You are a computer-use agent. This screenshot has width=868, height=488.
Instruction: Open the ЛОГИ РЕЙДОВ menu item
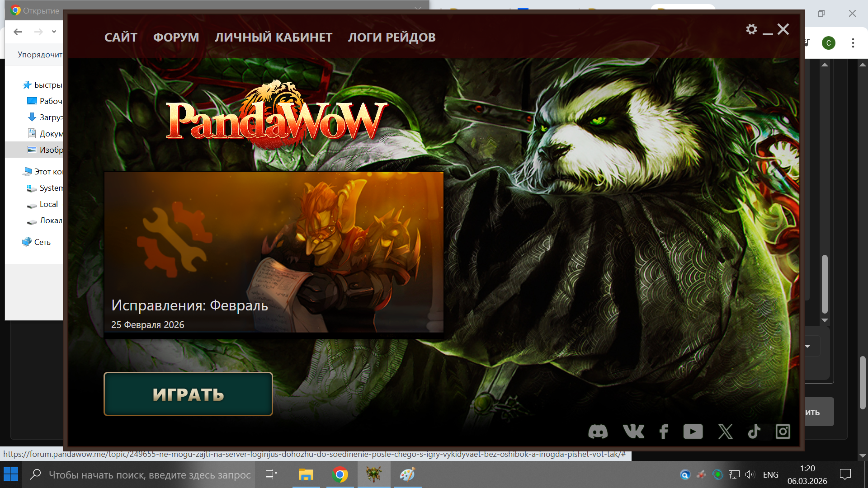pos(392,38)
